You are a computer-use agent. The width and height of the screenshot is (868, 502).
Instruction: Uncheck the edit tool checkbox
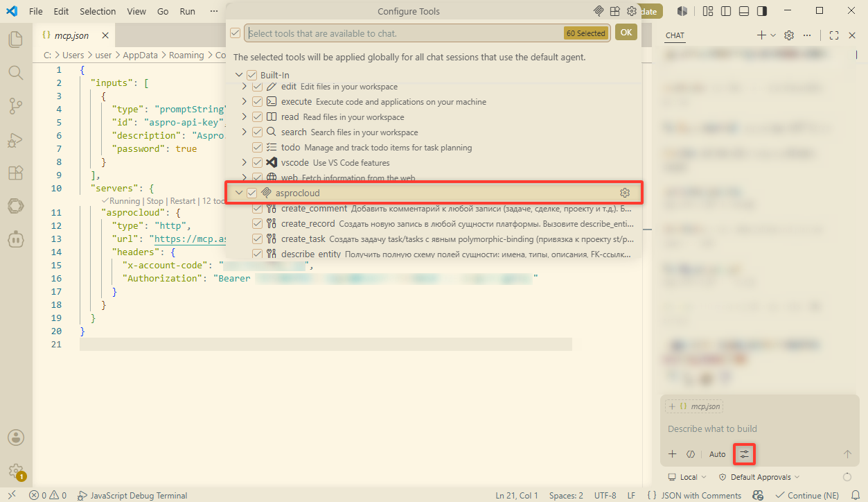258,87
